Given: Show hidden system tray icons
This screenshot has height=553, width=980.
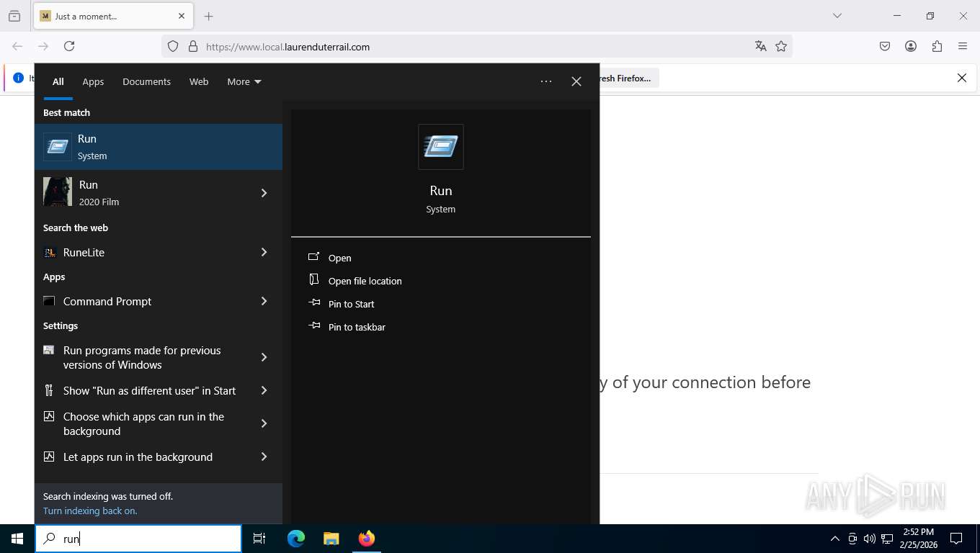Looking at the screenshot, I should [835, 539].
